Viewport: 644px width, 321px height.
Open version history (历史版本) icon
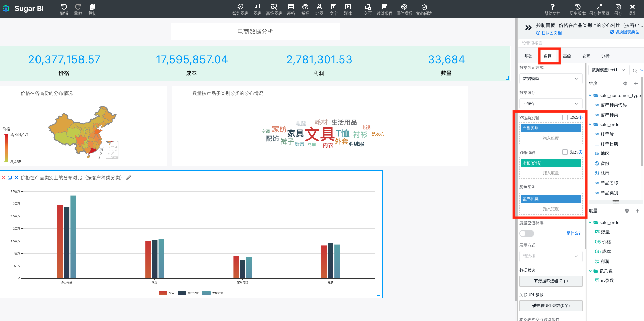(x=577, y=7)
